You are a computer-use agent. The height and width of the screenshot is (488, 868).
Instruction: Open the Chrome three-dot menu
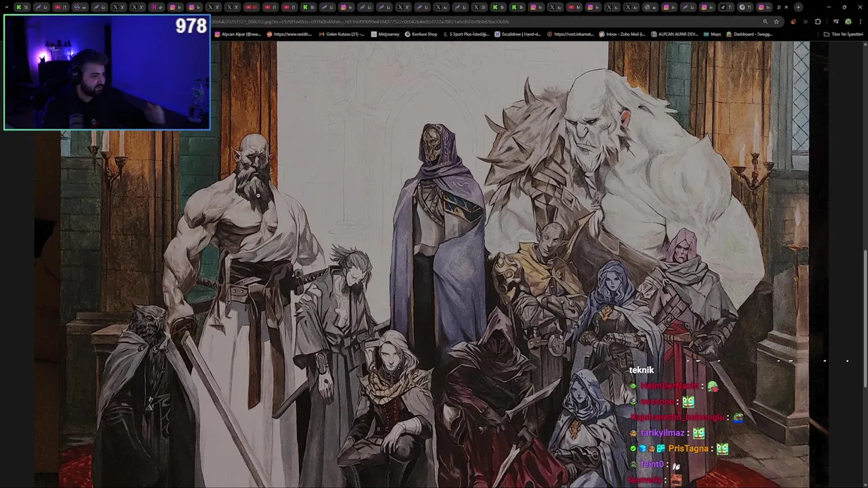pos(860,22)
